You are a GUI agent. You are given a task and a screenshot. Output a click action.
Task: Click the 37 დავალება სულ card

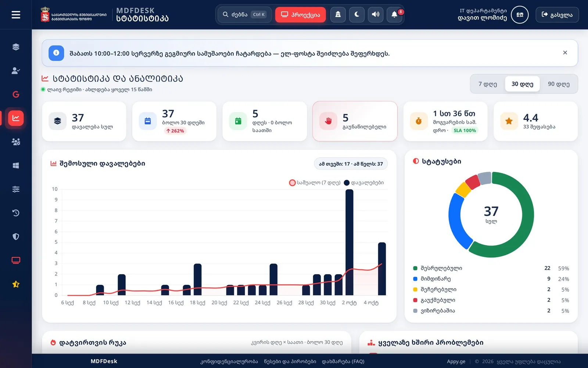[x=84, y=121]
